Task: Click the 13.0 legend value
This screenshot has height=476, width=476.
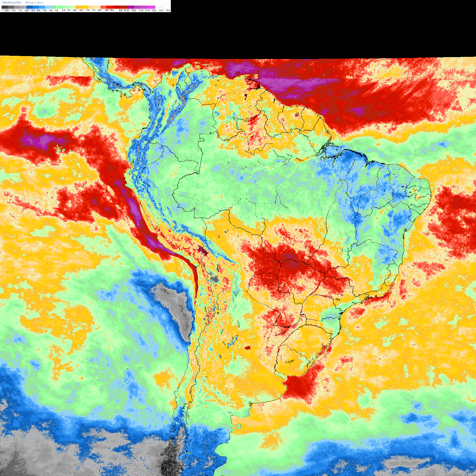Action: click(168, 10)
